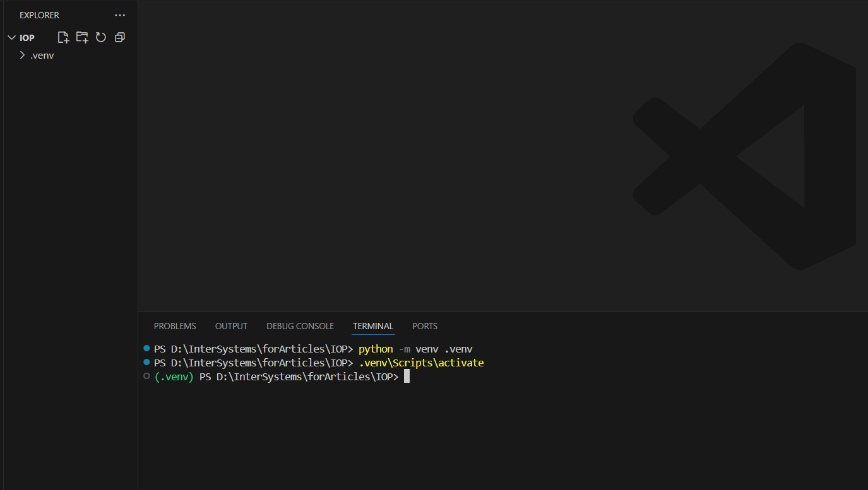This screenshot has height=490, width=868.
Task: Click the hollow circle beside (.venv) prompt
Action: [146, 376]
